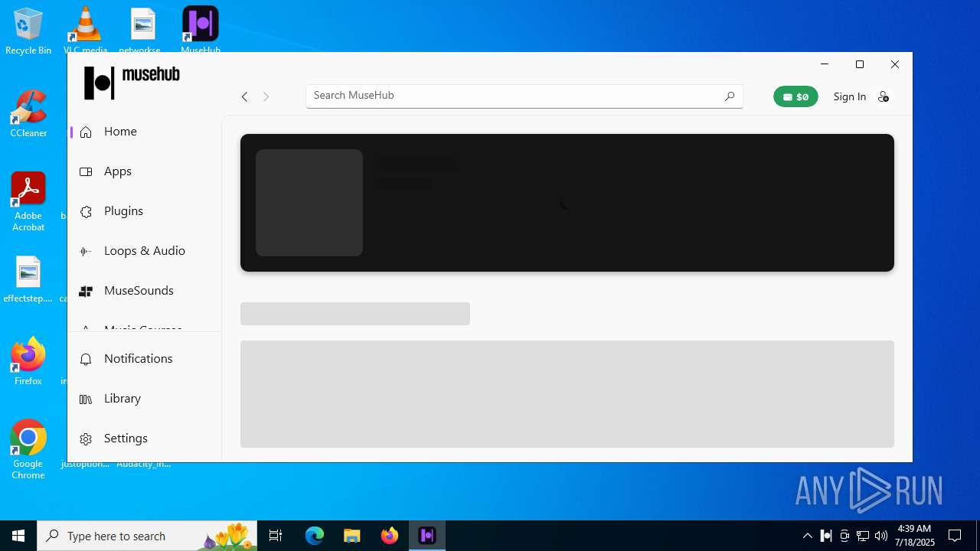Viewport: 980px width, 551px height.
Task: Click the Loops & Audio waveform icon
Action: click(86, 251)
